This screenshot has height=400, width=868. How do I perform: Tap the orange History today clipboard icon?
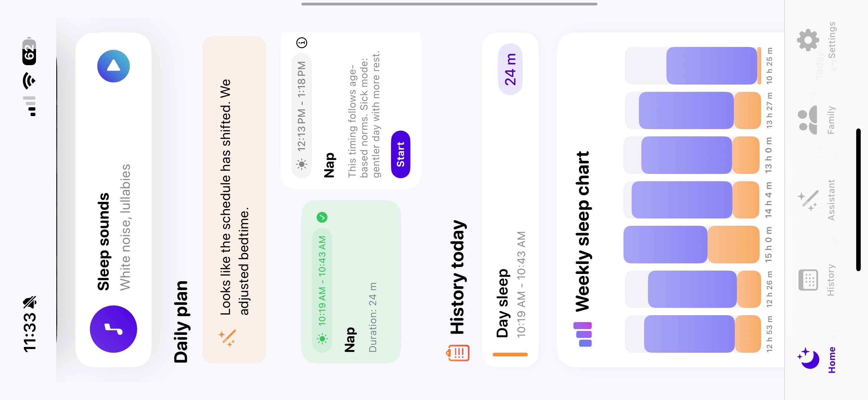[x=458, y=353]
